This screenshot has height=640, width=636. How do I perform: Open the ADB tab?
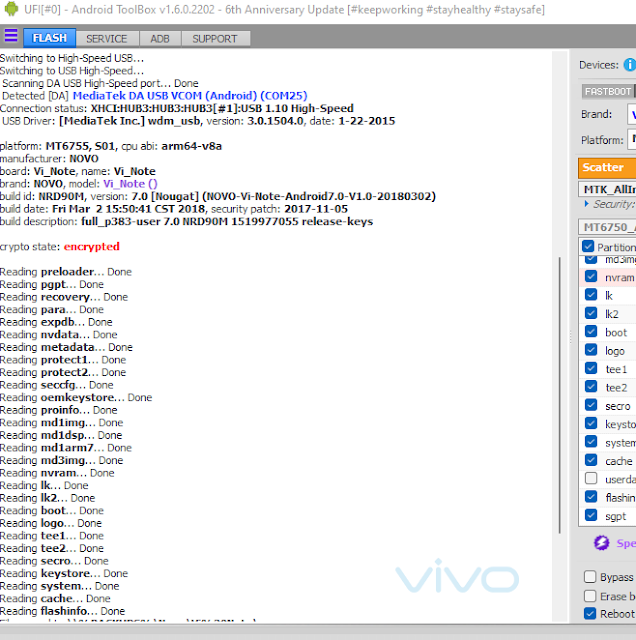pos(160,39)
